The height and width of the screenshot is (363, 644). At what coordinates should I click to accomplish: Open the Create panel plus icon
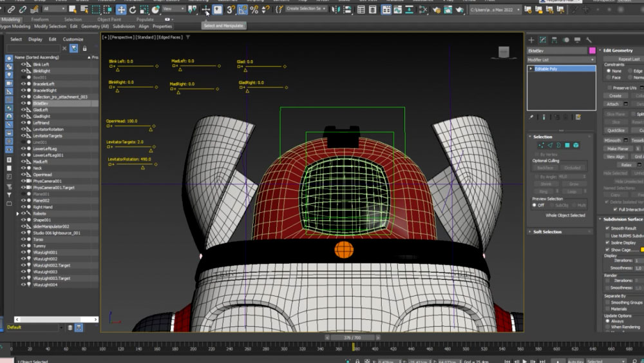532,40
